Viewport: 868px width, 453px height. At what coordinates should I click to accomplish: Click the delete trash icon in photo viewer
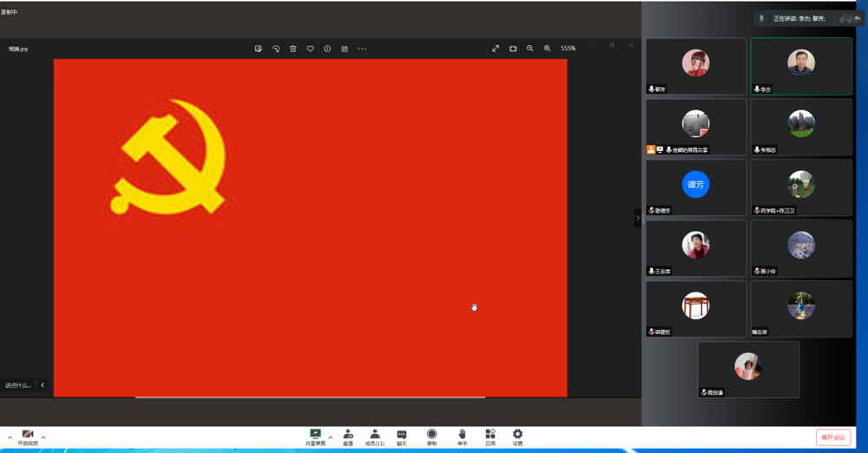pyautogui.click(x=293, y=49)
